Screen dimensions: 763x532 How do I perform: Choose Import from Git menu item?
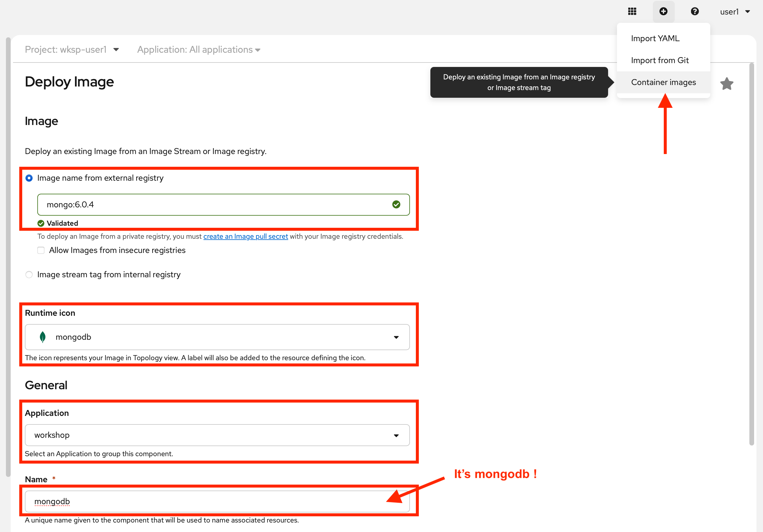(x=660, y=60)
